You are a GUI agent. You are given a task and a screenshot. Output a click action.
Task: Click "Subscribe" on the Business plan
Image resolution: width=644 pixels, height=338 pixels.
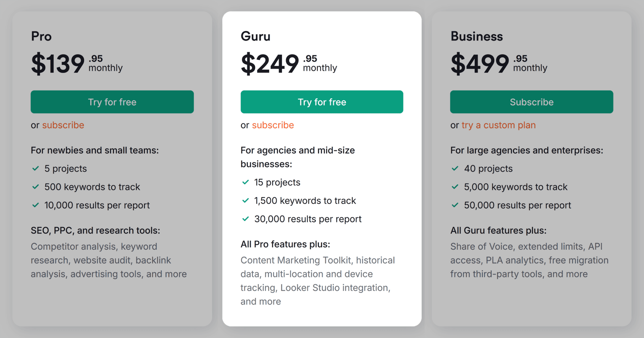(531, 102)
